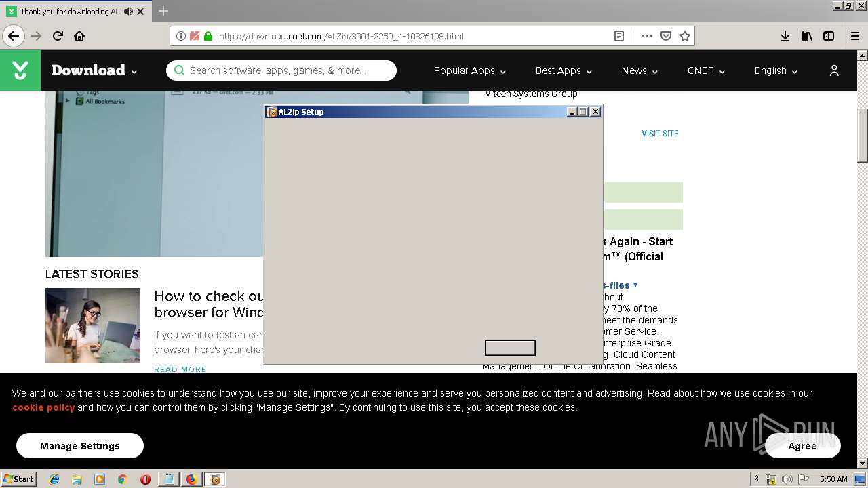
Task: Click the Vitech Systems Group text
Action: [531, 94]
